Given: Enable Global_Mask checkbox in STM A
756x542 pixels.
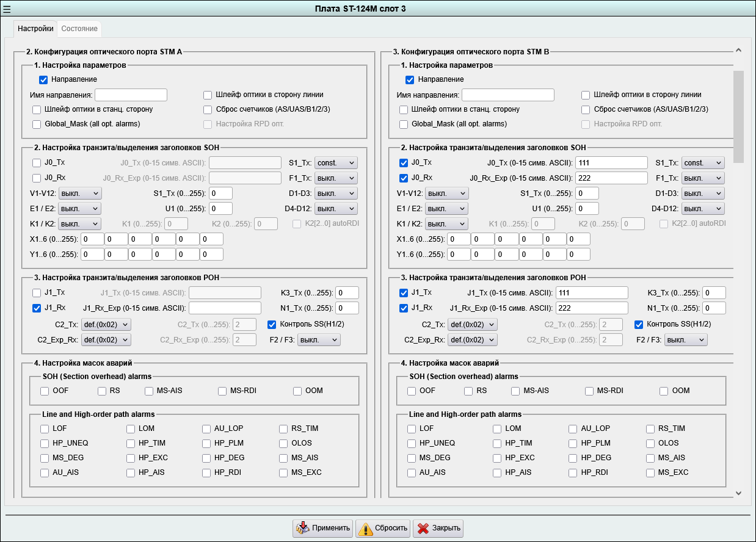Looking at the screenshot, I should (37, 124).
